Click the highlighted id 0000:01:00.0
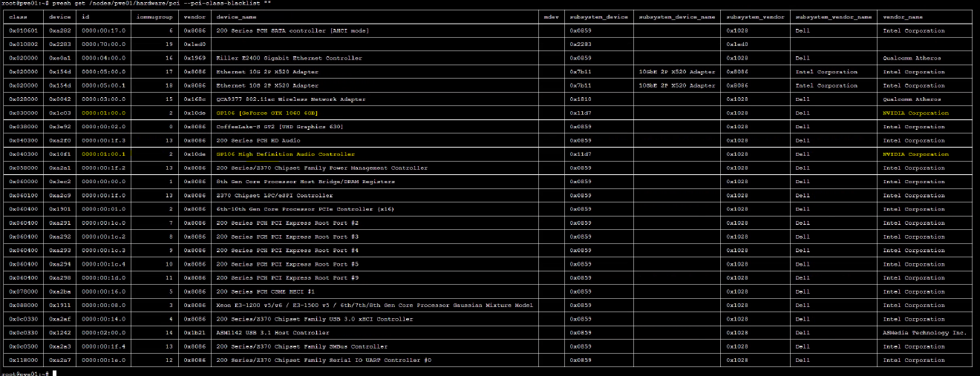Viewport: 980px width, 376px height. click(104, 113)
